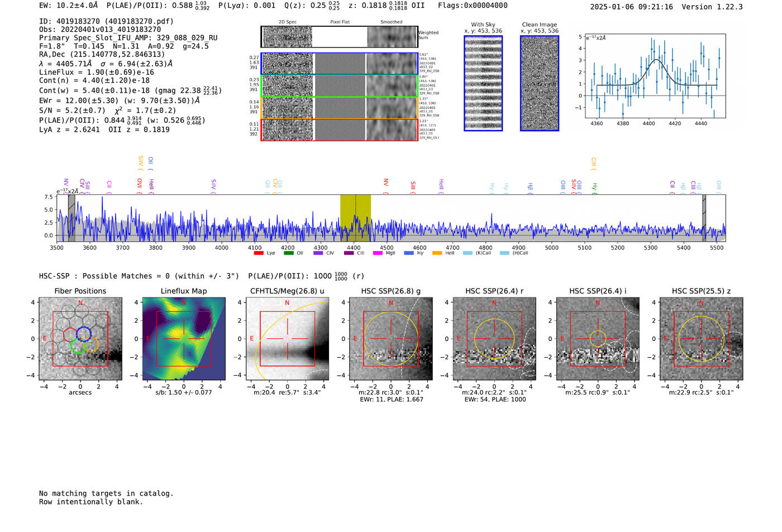
Task: Select the green-bordered 2D spectrum row
Action: (x=340, y=86)
